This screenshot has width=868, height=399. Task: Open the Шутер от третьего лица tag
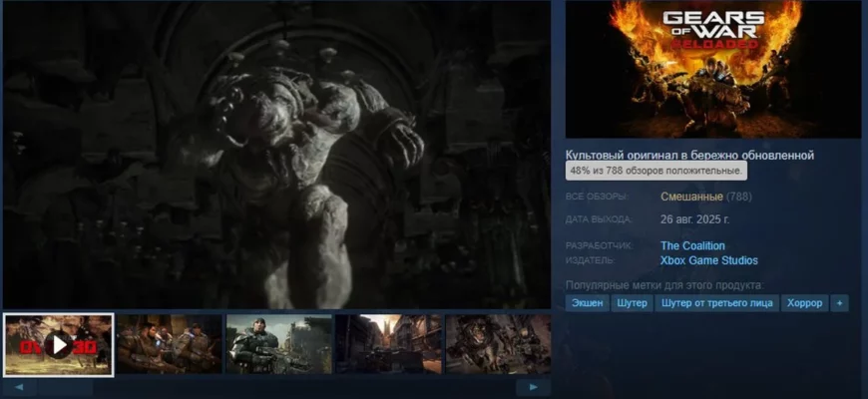pos(717,303)
